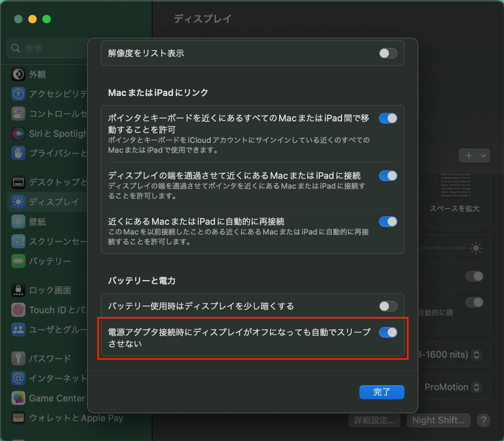
Task: Open the 壁紙 wallpaper flower icon
Action: tap(18, 222)
